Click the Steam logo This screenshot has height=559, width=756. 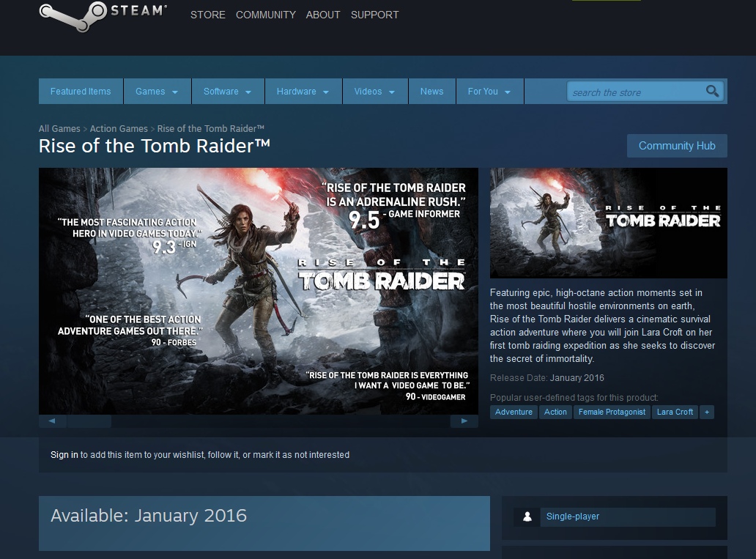(103, 16)
